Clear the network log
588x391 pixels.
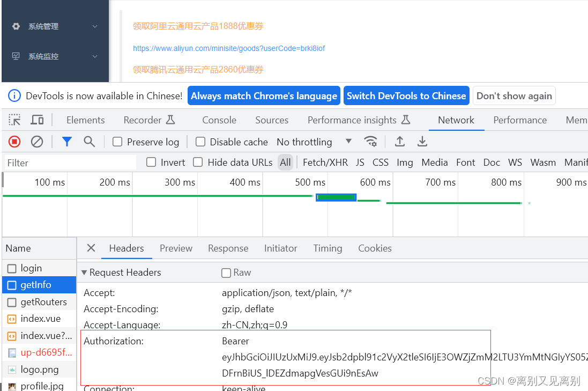pyautogui.click(x=37, y=142)
